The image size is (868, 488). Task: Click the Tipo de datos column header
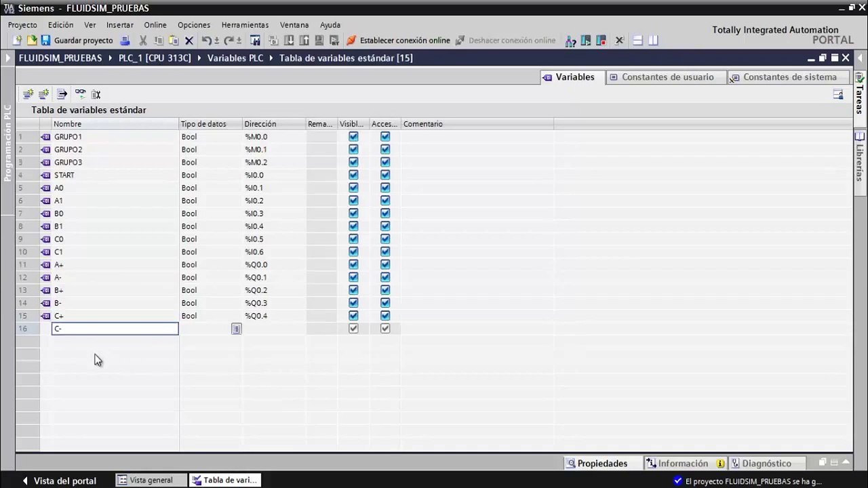[210, 124]
